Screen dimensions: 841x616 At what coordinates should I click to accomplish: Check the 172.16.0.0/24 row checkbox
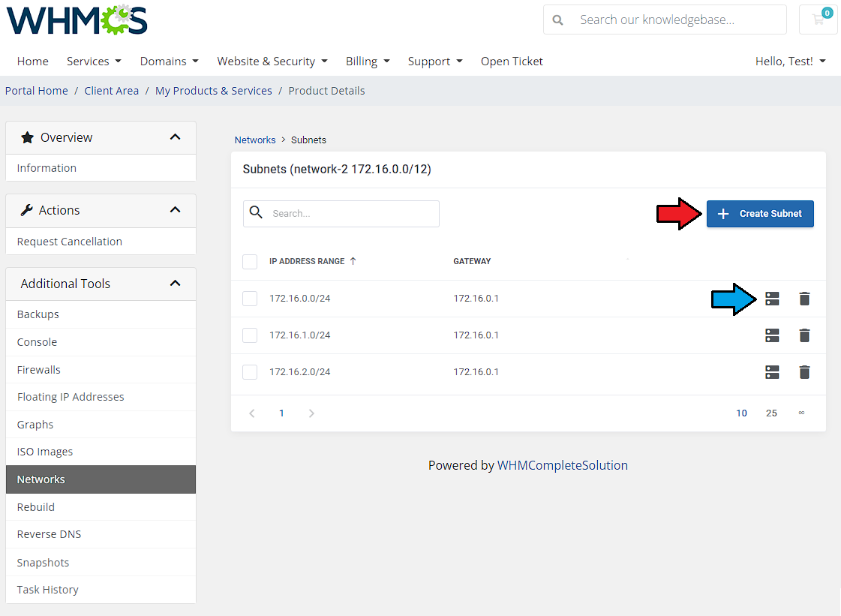coord(250,299)
